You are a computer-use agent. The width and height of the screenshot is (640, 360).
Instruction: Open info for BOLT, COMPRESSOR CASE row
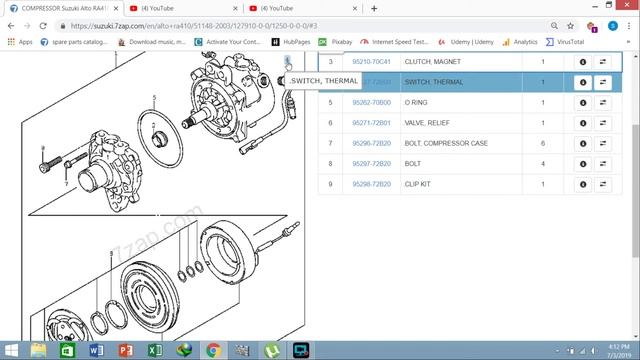pyautogui.click(x=583, y=144)
